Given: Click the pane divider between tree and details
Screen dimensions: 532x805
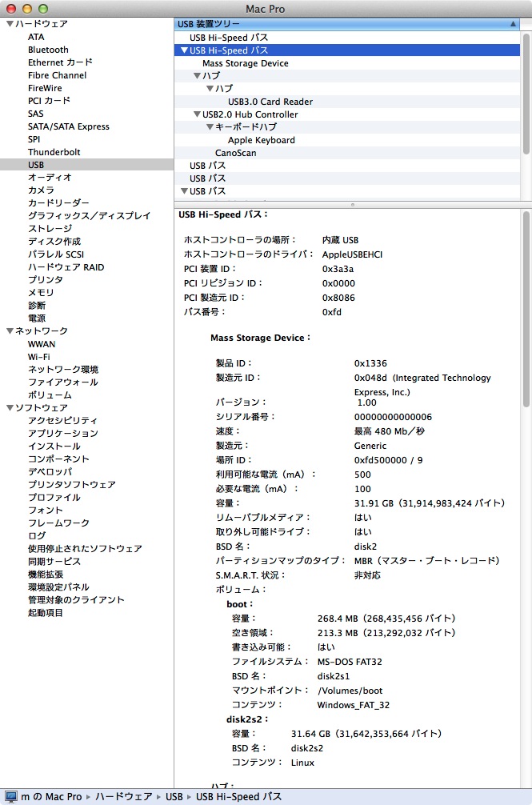Looking at the screenshot, I should (352, 205).
